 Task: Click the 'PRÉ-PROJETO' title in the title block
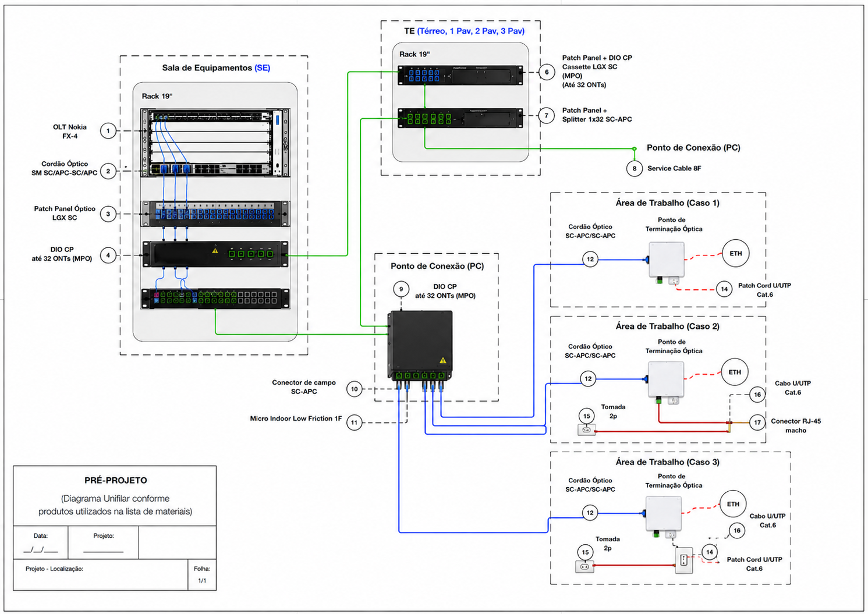tap(115, 480)
